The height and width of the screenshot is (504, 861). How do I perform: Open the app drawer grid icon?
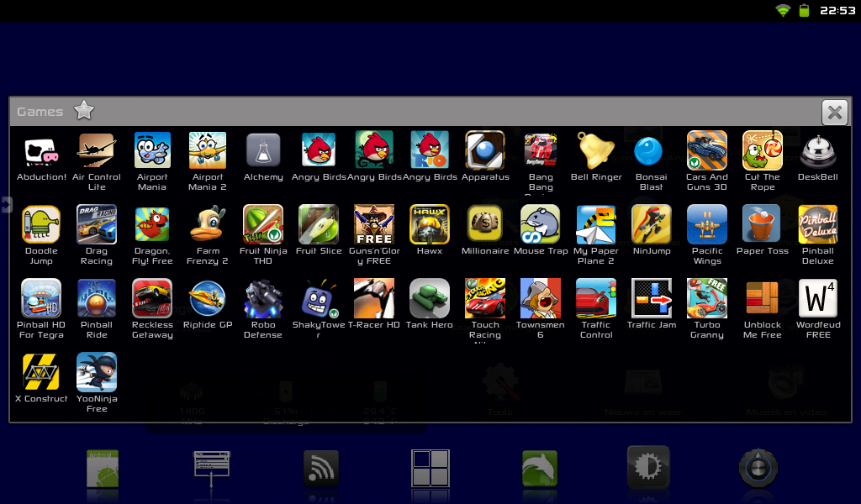[430, 468]
